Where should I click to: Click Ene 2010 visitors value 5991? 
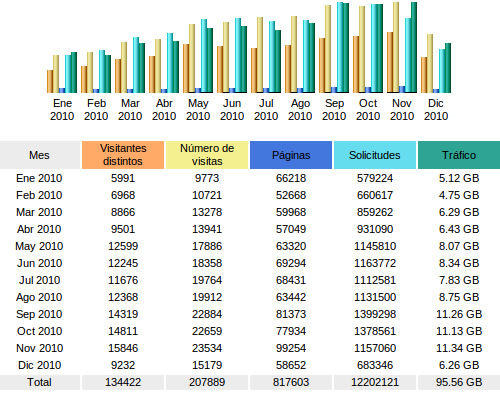coord(123,178)
